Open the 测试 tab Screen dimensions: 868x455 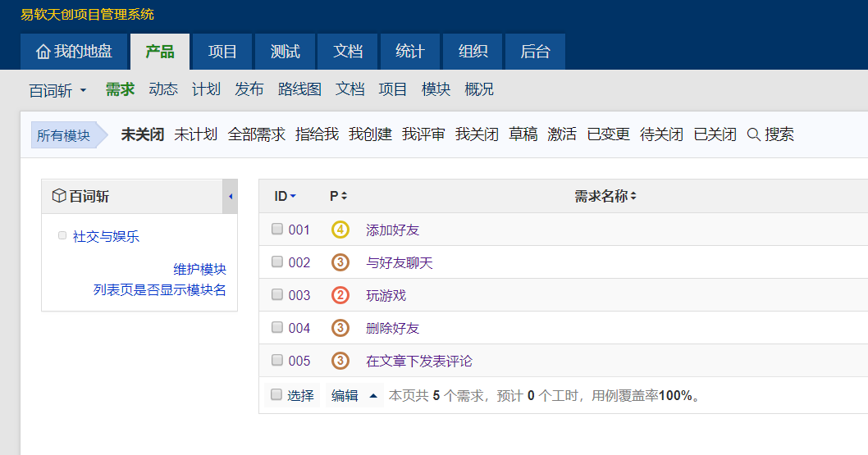click(x=285, y=52)
